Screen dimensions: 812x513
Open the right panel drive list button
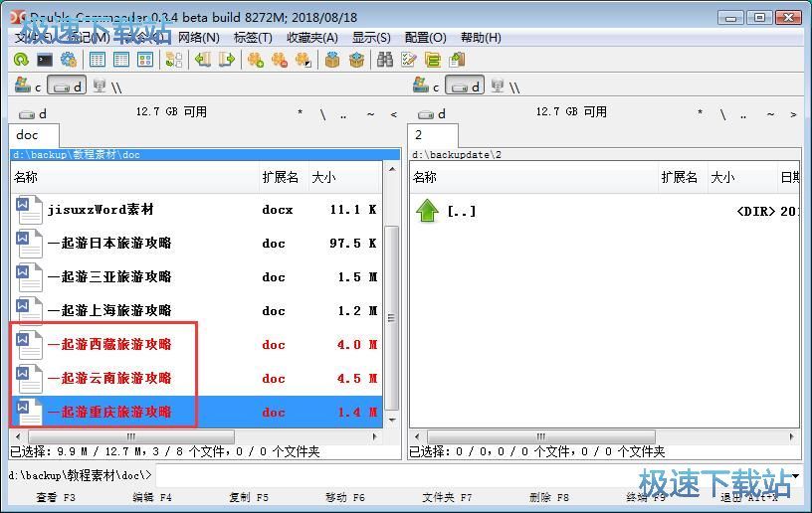(x=431, y=113)
